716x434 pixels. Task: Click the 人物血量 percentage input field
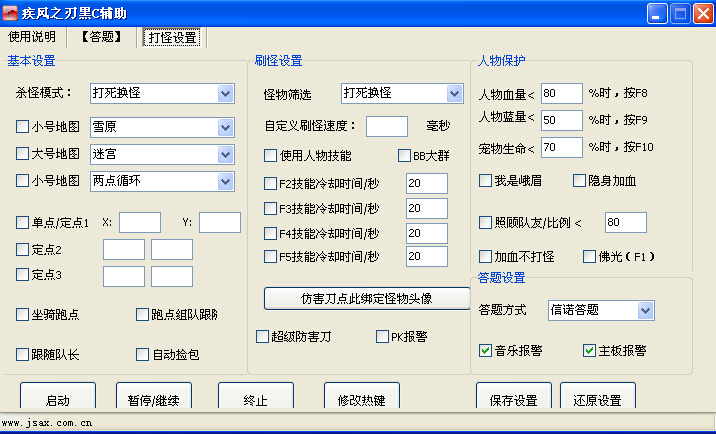(562, 94)
